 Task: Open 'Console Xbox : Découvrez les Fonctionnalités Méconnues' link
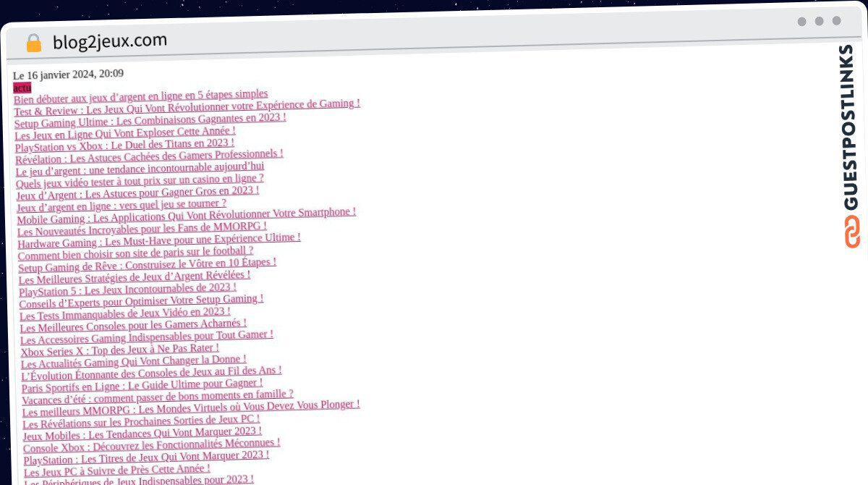[152, 446]
